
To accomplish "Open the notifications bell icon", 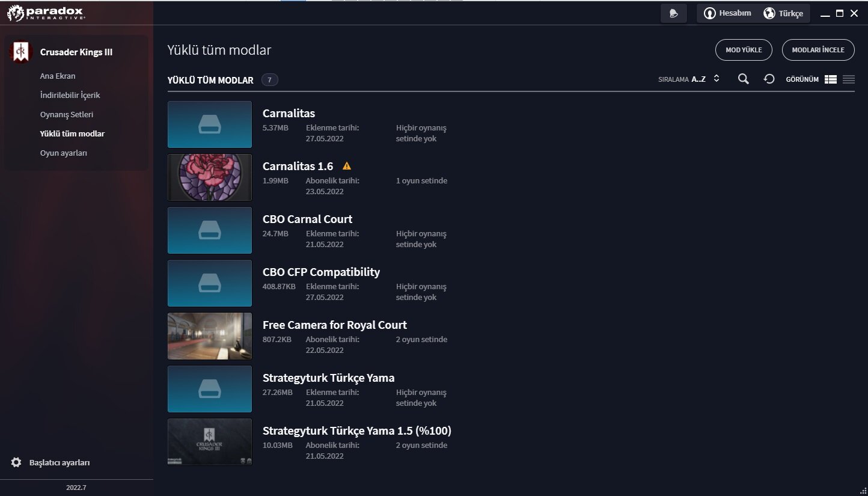I will pos(673,13).
